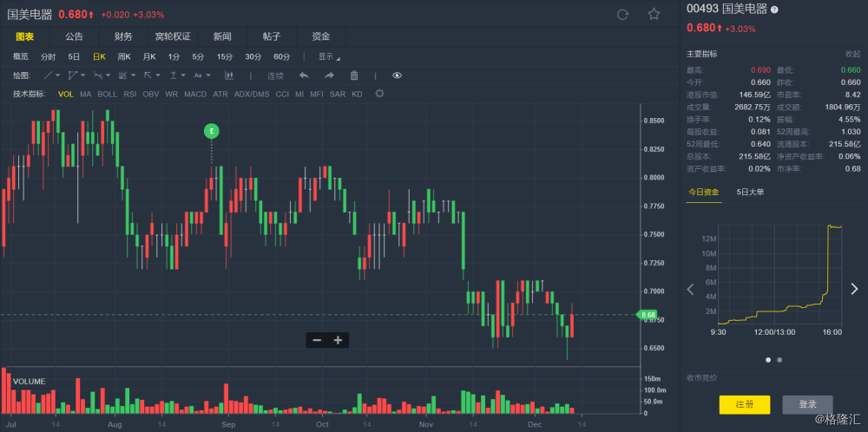Image resolution: width=868 pixels, height=432 pixels.
Task: Open the 新闻 tab
Action: [x=222, y=37]
